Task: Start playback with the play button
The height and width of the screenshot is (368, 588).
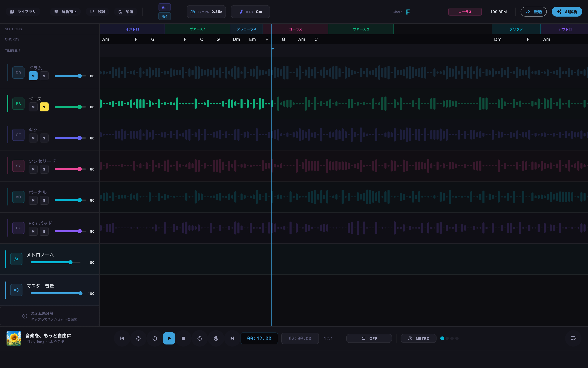Action: tap(169, 338)
